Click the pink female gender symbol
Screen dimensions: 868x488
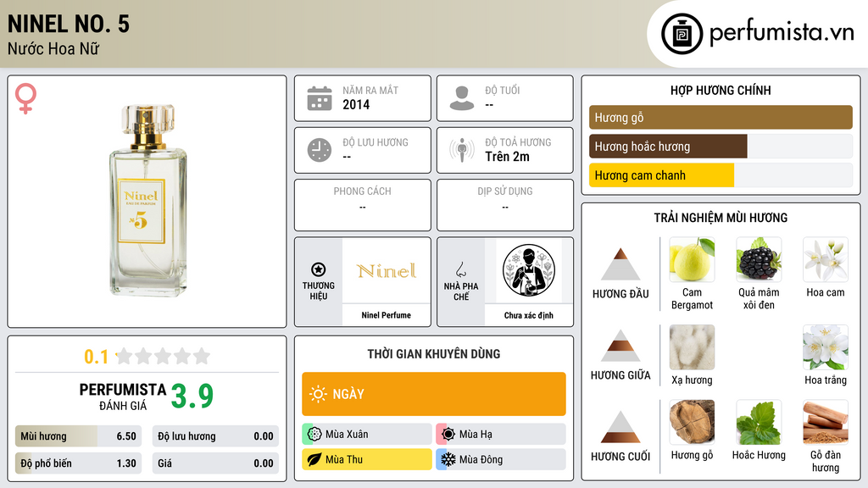pos(25,98)
